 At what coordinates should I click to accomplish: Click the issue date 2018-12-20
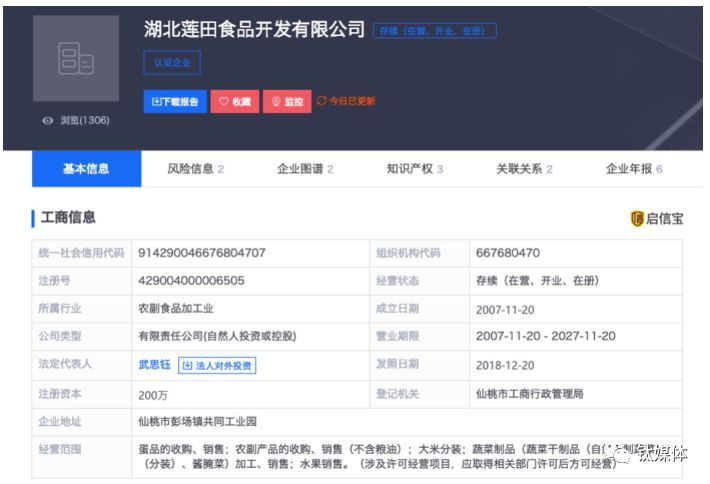tap(505, 365)
